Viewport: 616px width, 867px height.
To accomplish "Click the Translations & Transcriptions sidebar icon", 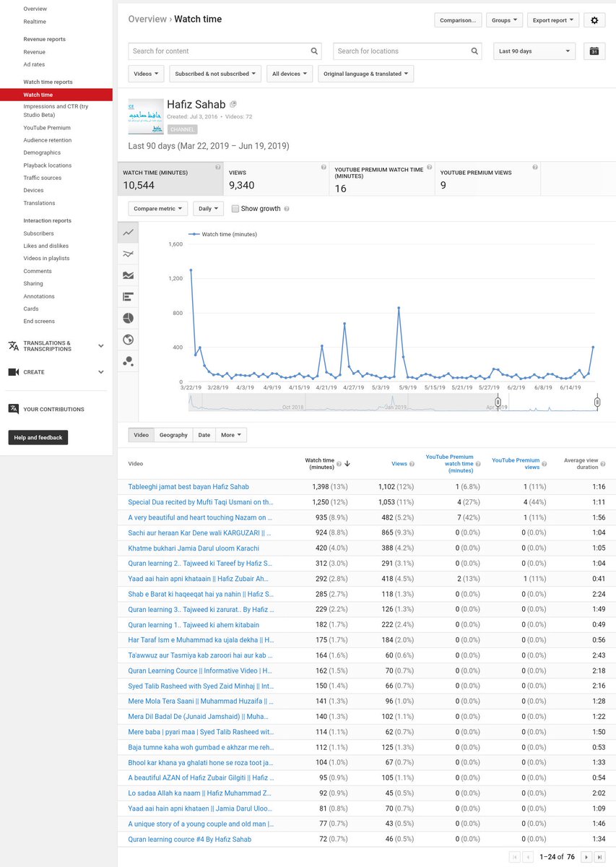I will (x=14, y=346).
